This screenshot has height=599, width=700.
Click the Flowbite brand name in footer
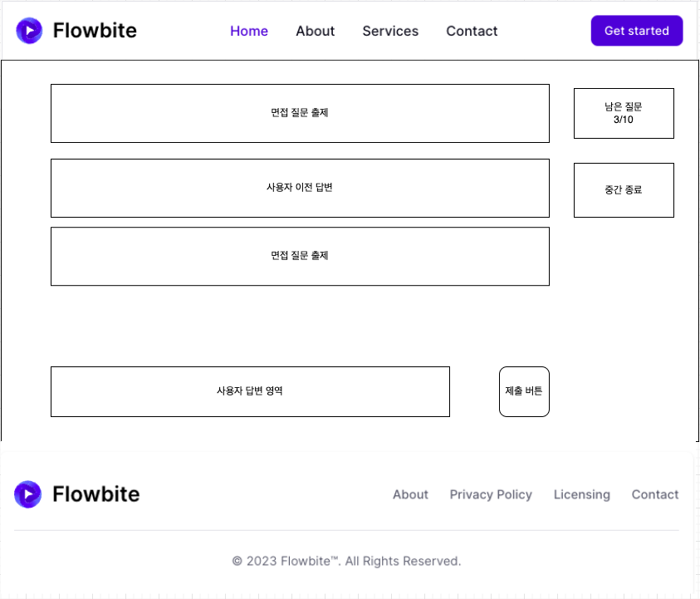click(96, 494)
